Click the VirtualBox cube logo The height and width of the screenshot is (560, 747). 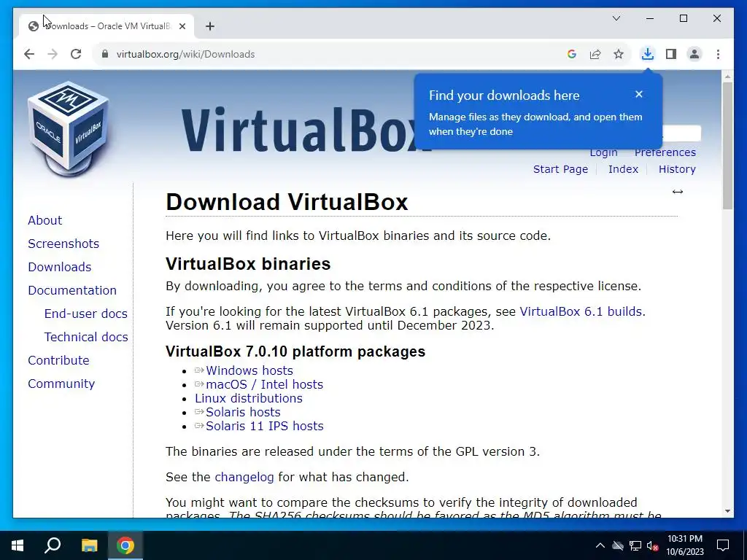(68, 128)
